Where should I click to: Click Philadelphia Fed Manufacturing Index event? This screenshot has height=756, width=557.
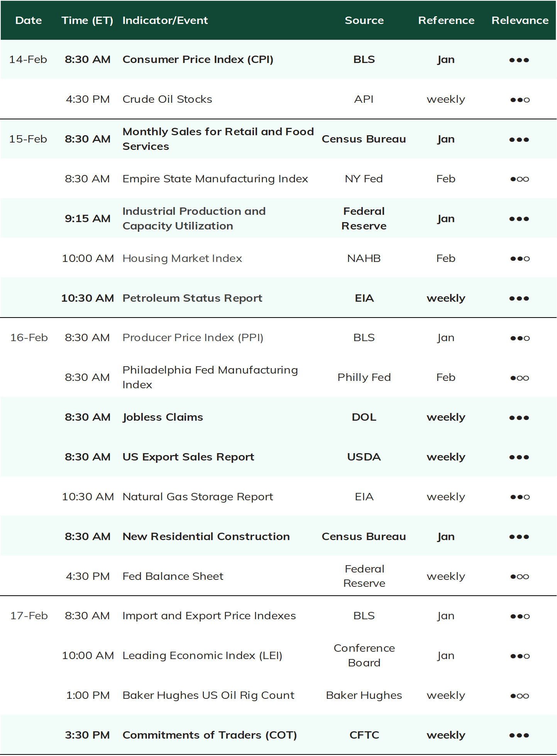pyautogui.click(x=210, y=377)
